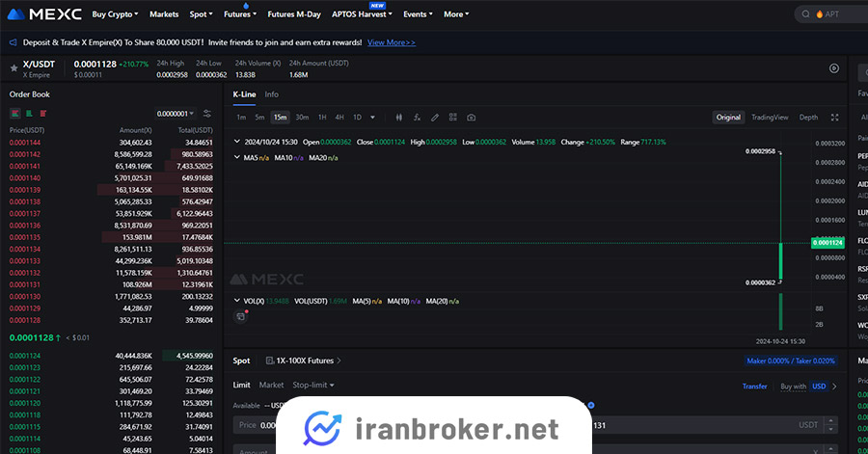
Task: Click the current price tag 0.0001124 on axis
Action: [827, 243]
